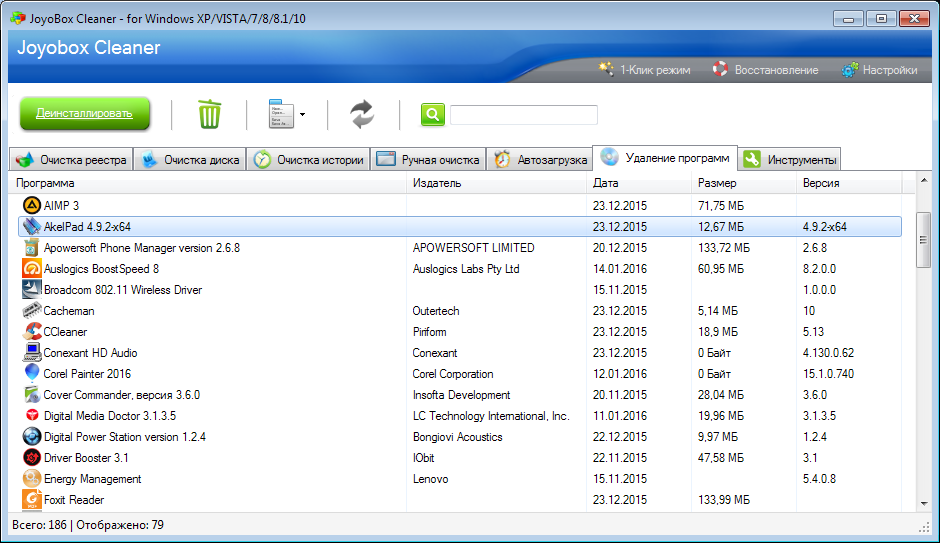This screenshot has width=940, height=543.
Task: Click the CCleaner program icon in list
Action: pyautogui.click(x=31, y=332)
